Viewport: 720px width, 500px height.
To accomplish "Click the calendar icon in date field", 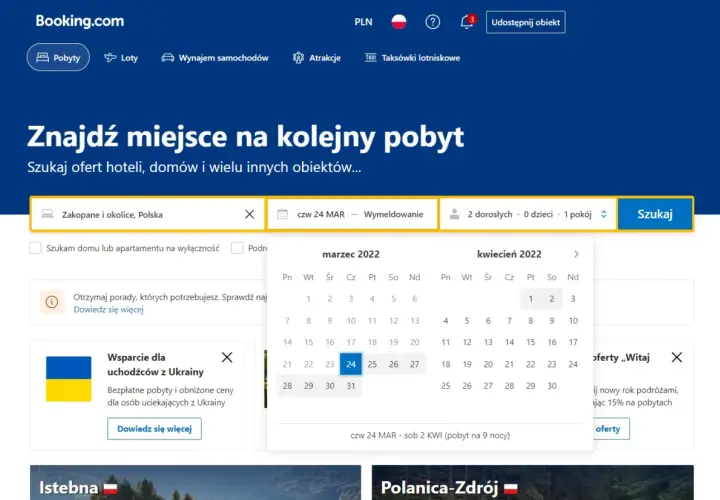I will (x=282, y=214).
